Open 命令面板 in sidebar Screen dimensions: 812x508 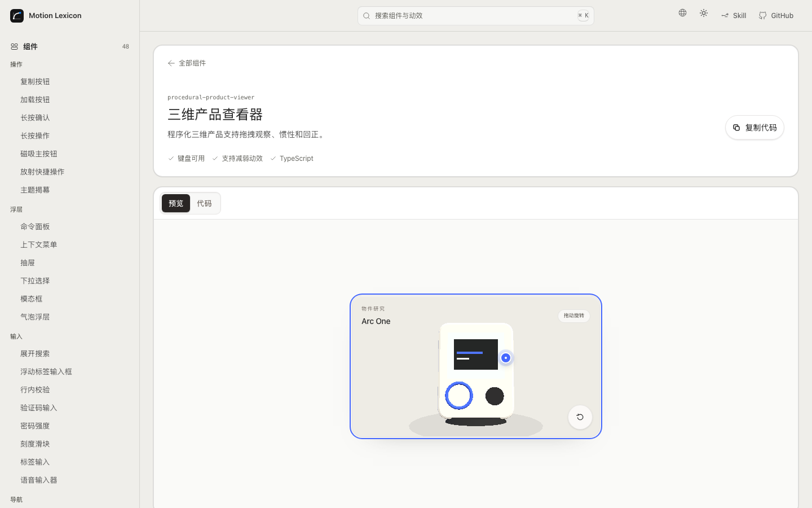point(35,227)
